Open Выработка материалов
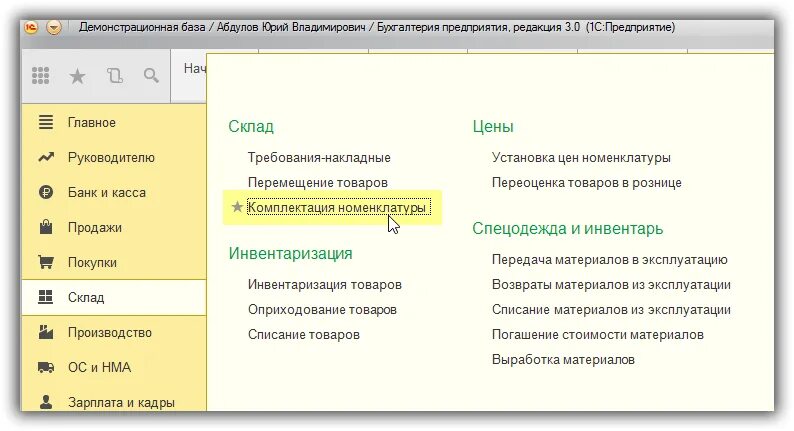The image size is (794, 431). tap(563, 360)
